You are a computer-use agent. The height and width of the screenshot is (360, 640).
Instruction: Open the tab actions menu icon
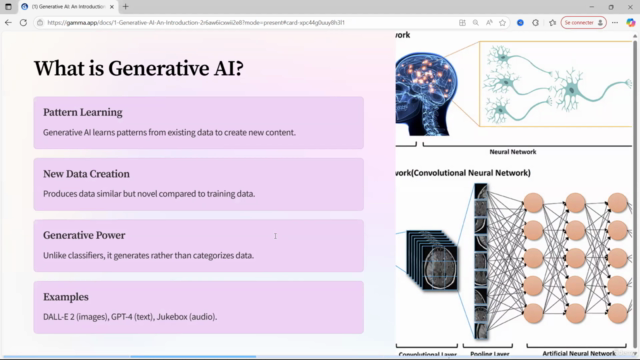(8, 7)
